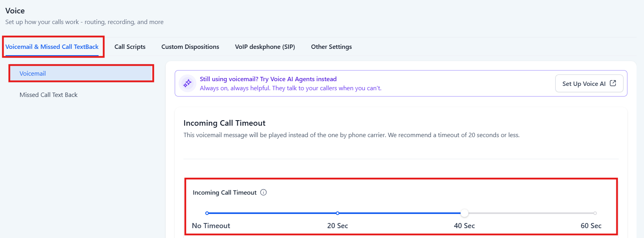Click the 20 Sec mark on slider
Viewport: 644px width, 238px height.
pyautogui.click(x=338, y=213)
